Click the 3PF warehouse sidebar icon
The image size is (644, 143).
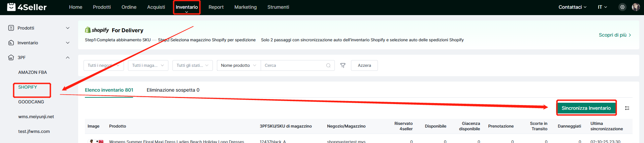click(11, 57)
